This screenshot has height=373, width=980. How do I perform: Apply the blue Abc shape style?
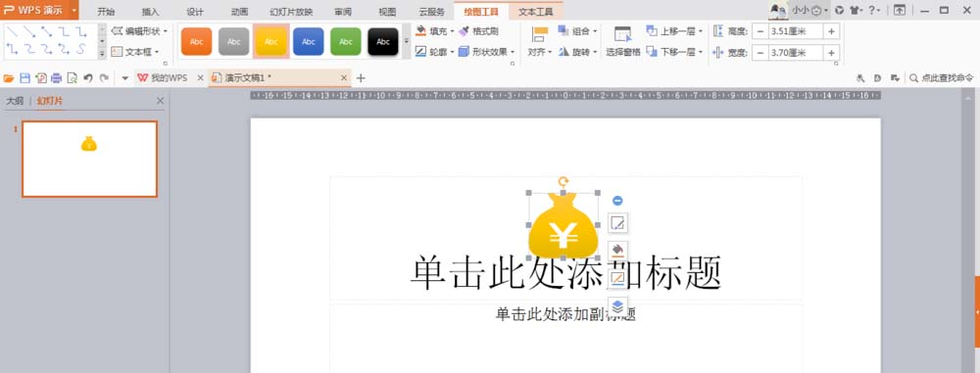click(309, 42)
